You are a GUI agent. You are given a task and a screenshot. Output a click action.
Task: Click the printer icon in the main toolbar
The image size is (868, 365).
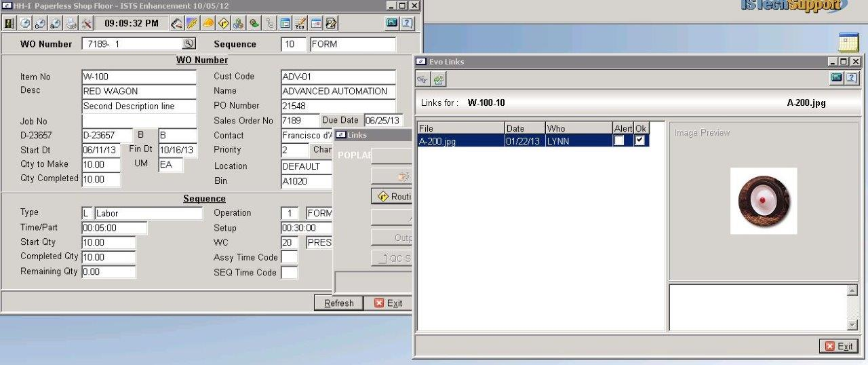coord(71,23)
